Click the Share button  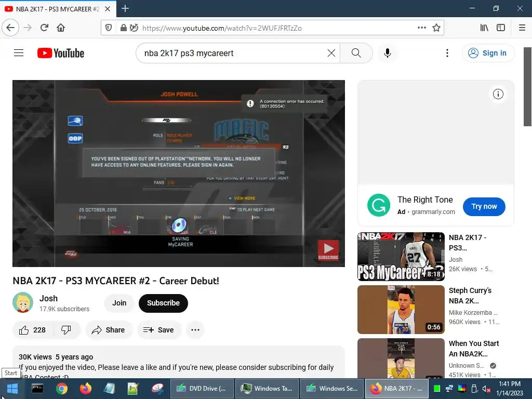coord(109,330)
